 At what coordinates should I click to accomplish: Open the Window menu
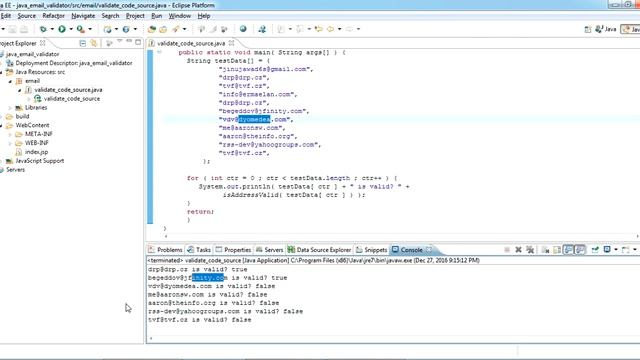click(x=180, y=16)
